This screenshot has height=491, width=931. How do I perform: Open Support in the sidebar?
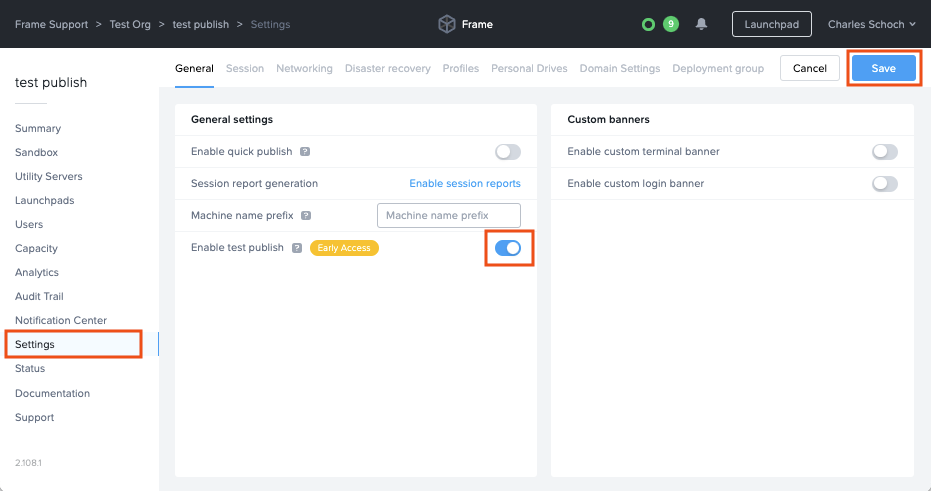pyautogui.click(x=34, y=417)
